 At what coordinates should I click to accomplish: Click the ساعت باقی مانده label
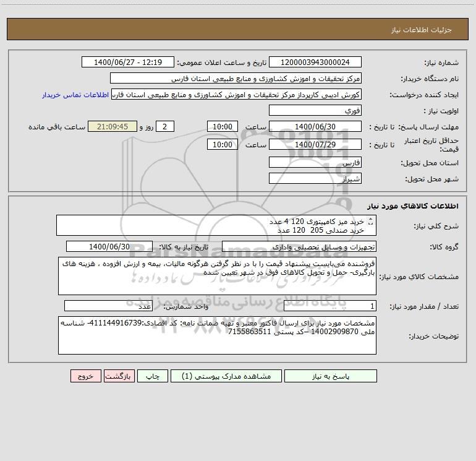coord(57,127)
